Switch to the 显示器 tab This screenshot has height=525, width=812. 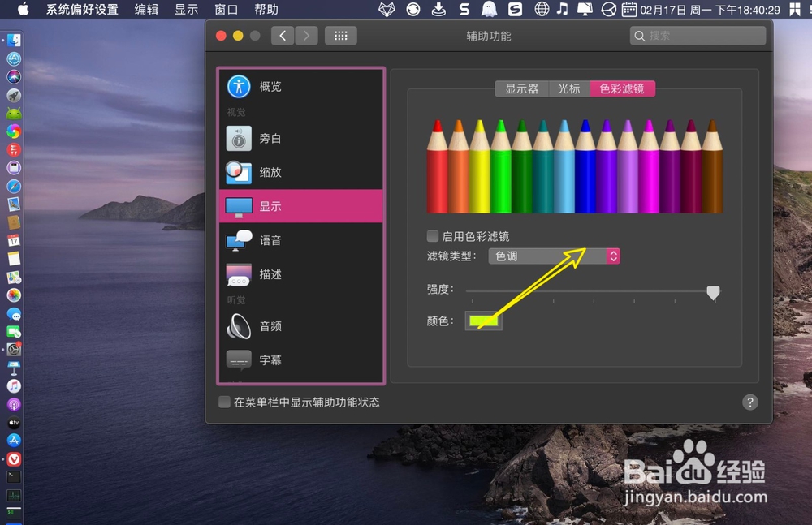click(x=523, y=88)
